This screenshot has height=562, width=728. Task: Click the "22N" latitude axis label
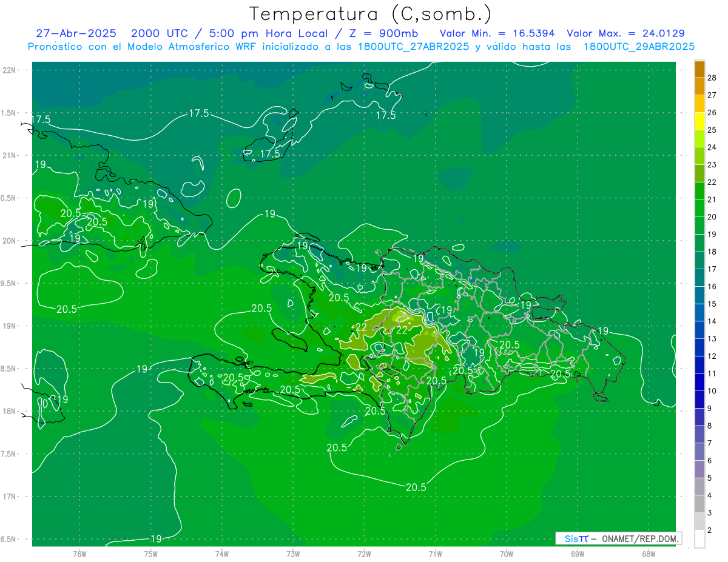pyautogui.click(x=10, y=70)
